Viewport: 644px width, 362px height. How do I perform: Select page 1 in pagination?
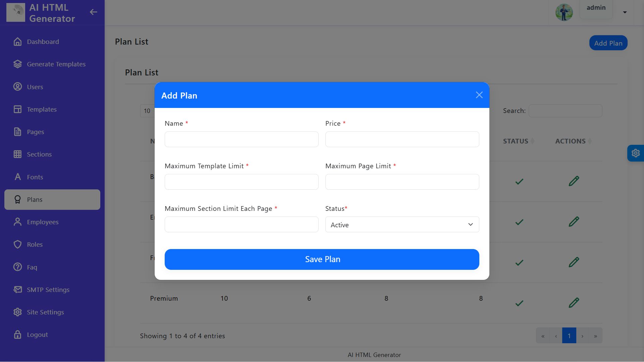click(569, 336)
